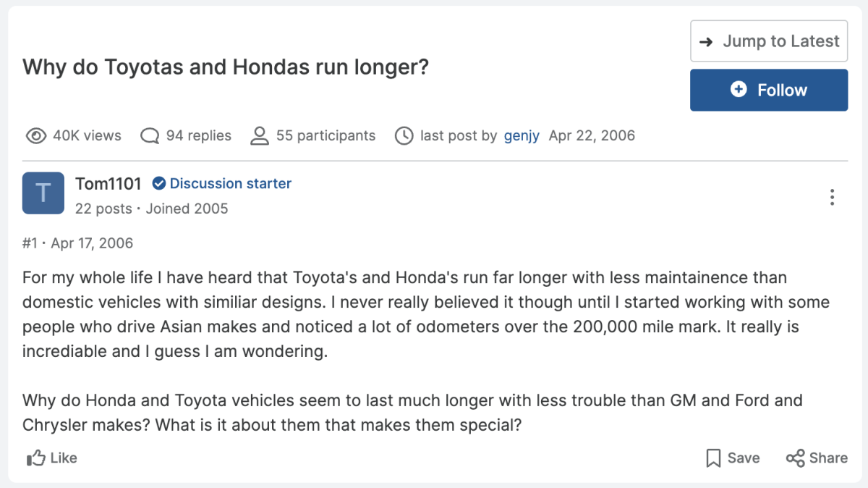This screenshot has width=868, height=488.
Task: Click the #1 post number link
Action: 30,243
